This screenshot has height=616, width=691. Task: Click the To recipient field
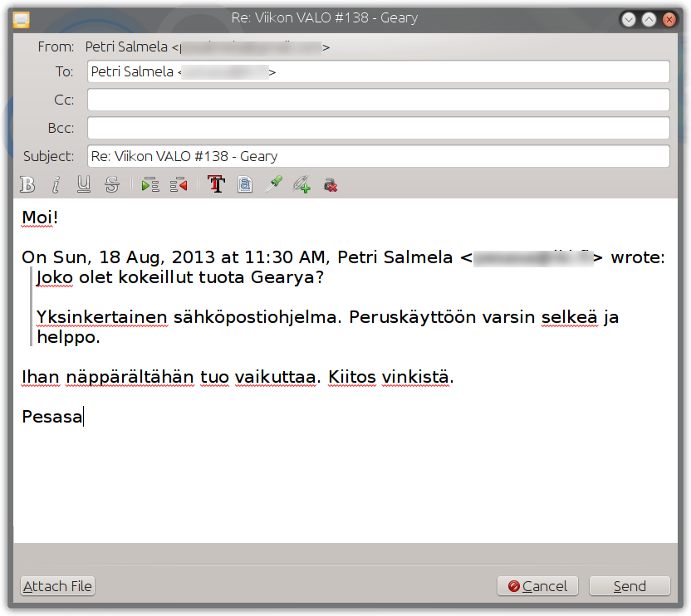click(379, 71)
